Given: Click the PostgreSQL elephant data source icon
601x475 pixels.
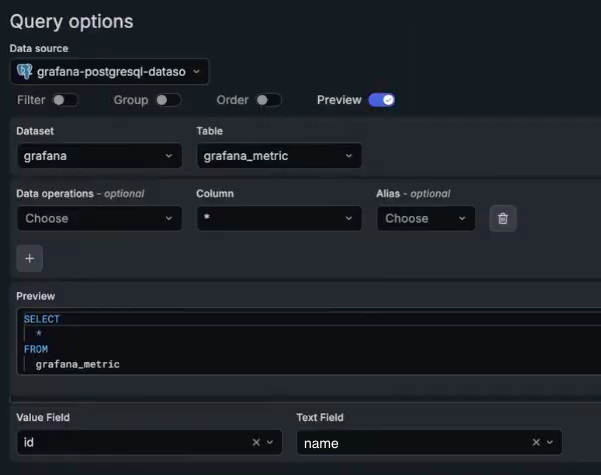Looking at the screenshot, I should click(x=25, y=71).
